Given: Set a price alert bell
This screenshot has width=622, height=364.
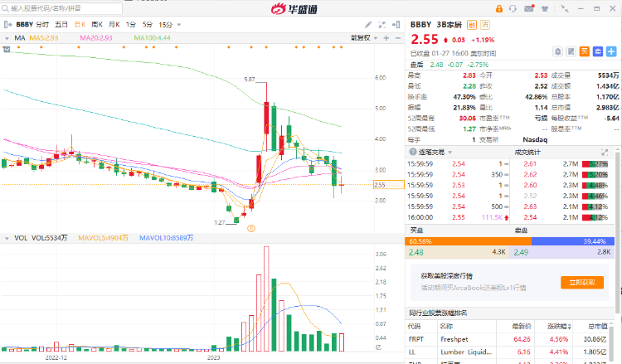Looking at the screenshot, I should coord(558,51).
